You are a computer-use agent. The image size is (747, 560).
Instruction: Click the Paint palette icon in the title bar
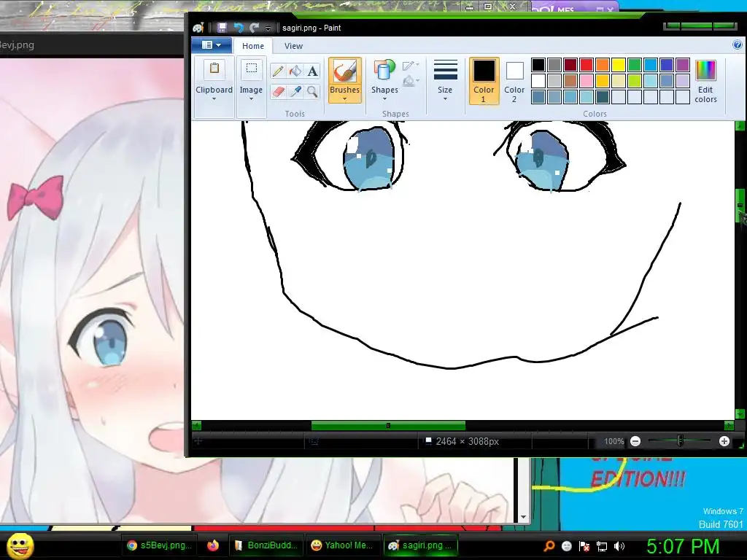(198, 28)
